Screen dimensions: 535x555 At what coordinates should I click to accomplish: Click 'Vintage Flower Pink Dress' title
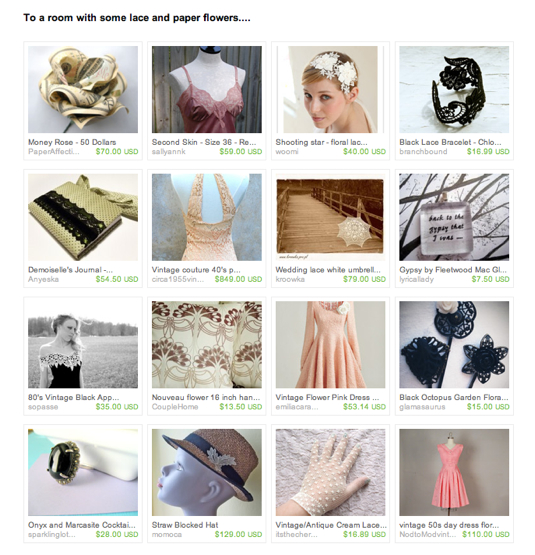tap(327, 398)
